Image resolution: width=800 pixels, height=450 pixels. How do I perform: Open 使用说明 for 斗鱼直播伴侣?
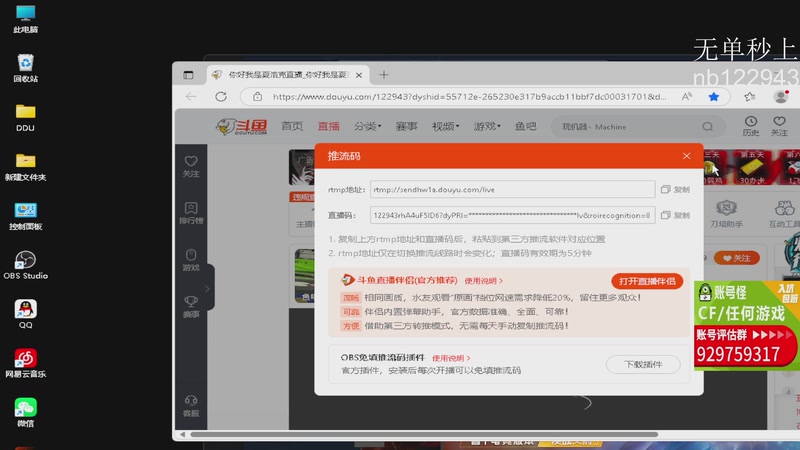tap(483, 281)
